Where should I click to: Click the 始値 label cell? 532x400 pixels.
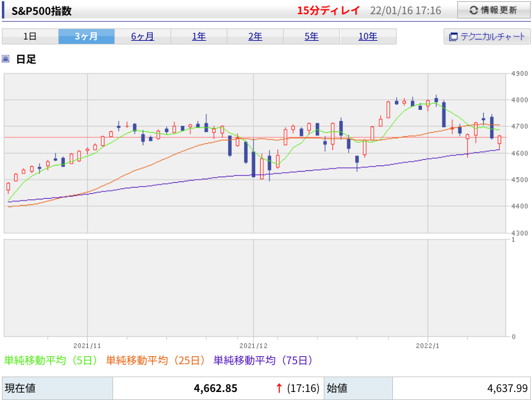(358, 388)
